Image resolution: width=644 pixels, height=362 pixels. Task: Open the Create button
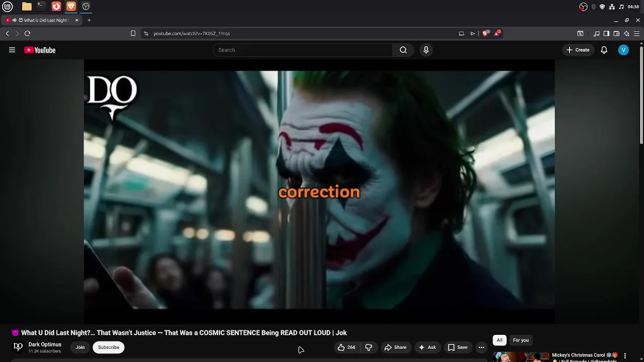pyautogui.click(x=578, y=50)
